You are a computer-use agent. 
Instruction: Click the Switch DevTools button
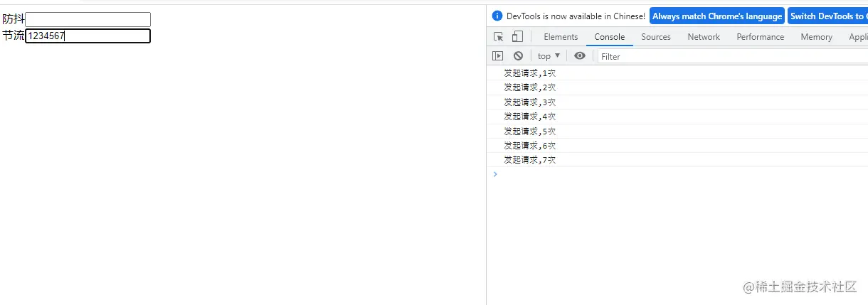point(827,16)
